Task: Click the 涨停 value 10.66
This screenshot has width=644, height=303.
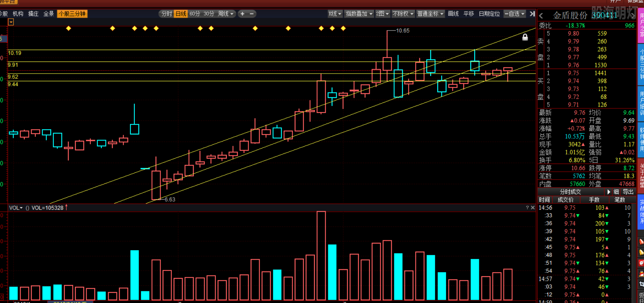Action: tap(578, 168)
